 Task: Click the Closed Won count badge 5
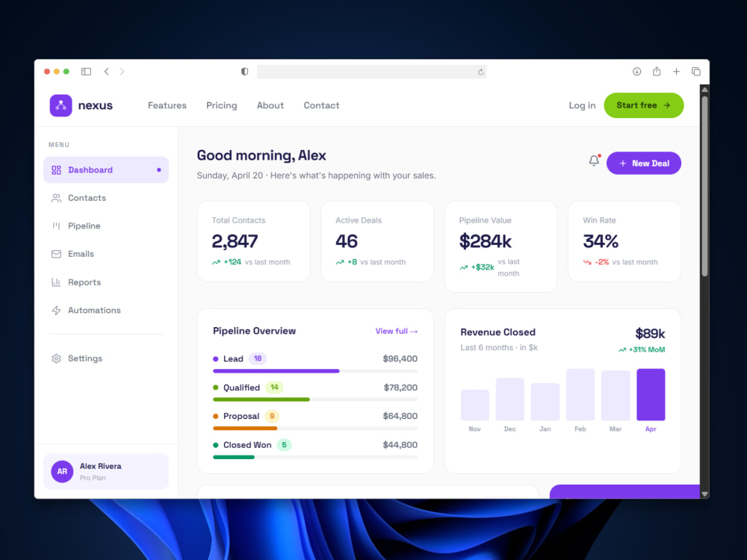285,445
